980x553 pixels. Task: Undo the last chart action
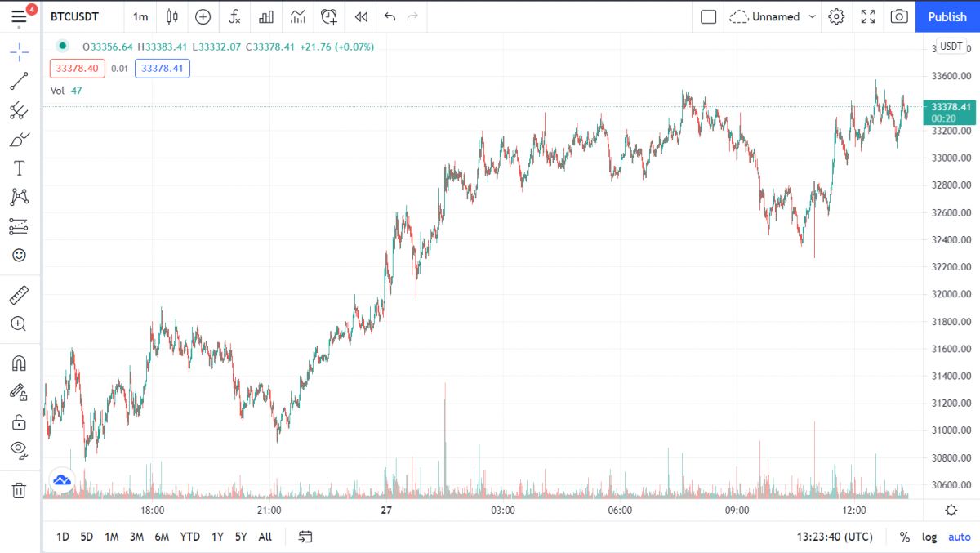(390, 16)
